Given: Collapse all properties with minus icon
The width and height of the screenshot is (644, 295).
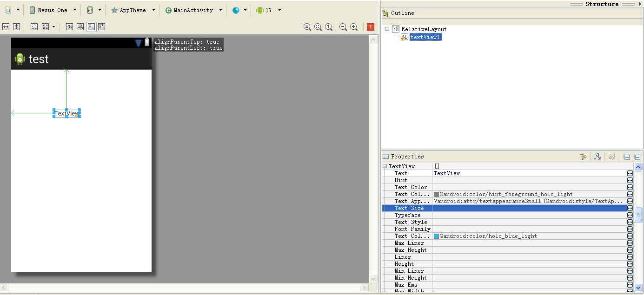Looking at the screenshot, I should tap(637, 157).
